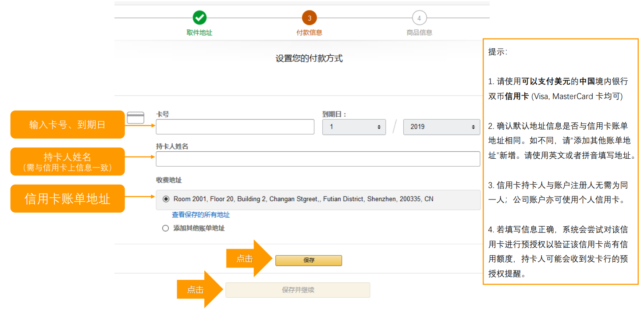This screenshot has width=644, height=317.
Task: Click the 持卡人姓名 orange callout label
Action: click(x=68, y=161)
